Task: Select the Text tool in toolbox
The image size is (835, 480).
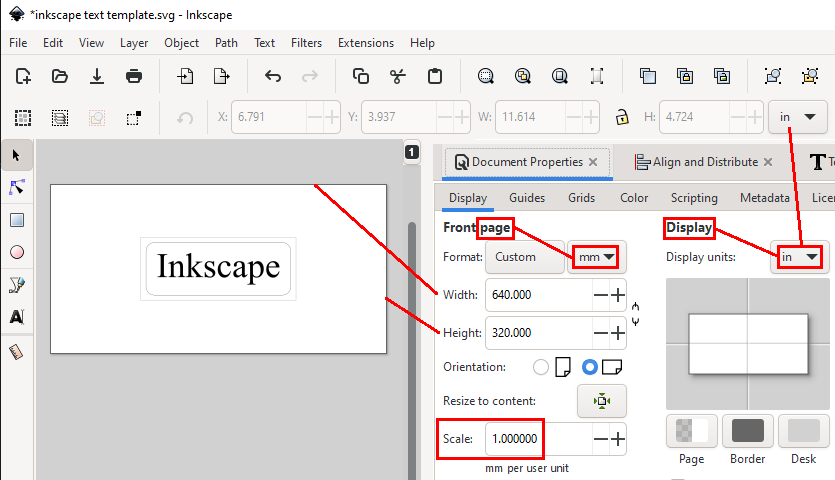Action: [x=17, y=317]
